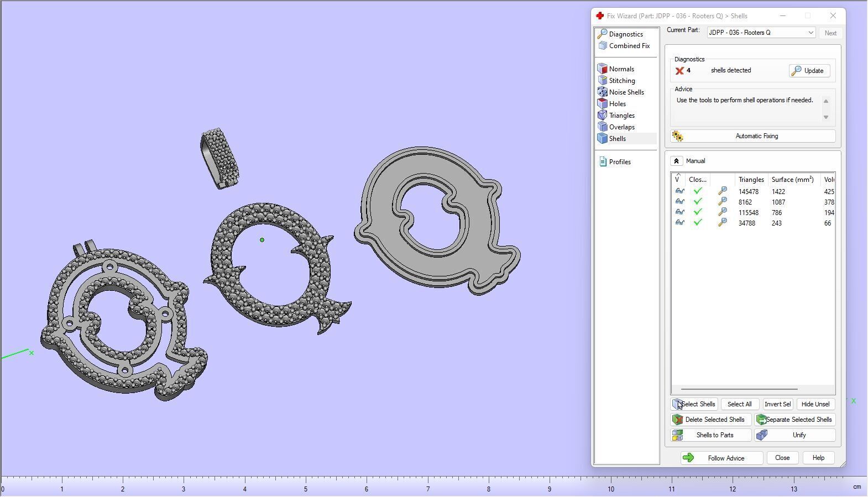Select the surface value 243 cell
Viewport: 868px width, 497px height.
[x=777, y=223]
